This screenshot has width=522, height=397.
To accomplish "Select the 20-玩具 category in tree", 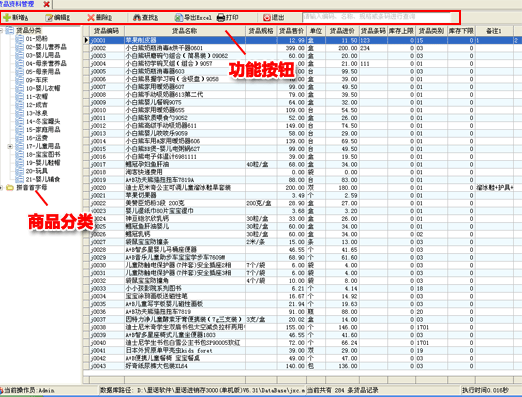I will pos(37,171).
